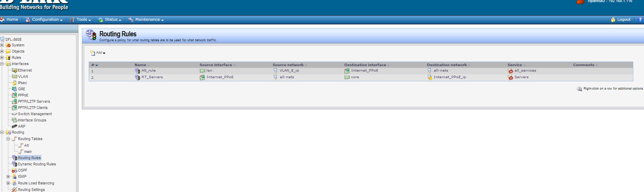Click the lan source interface icon
The image size is (644, 192).
click(202, 71)
